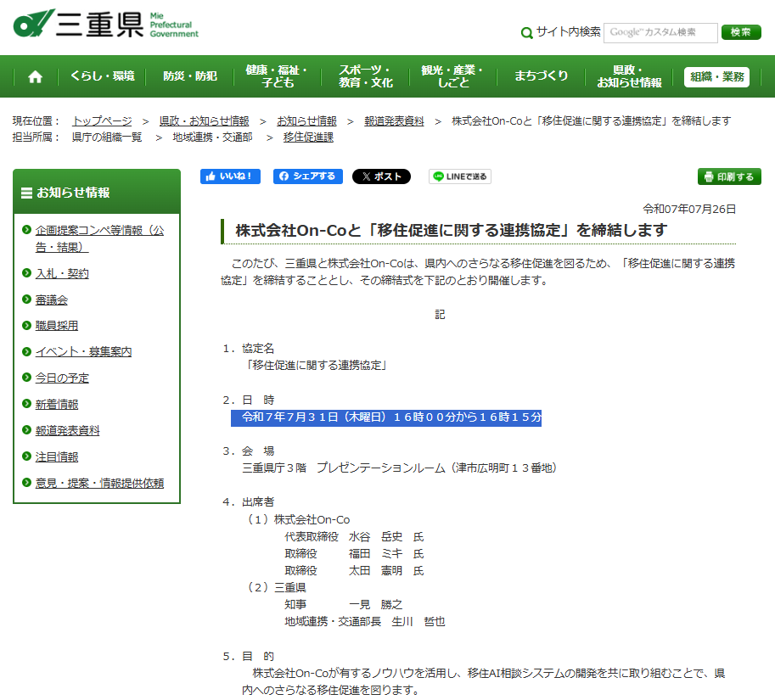
Task: Click the name 太田 憲明 氏
Action: click(x=386, y=571)
